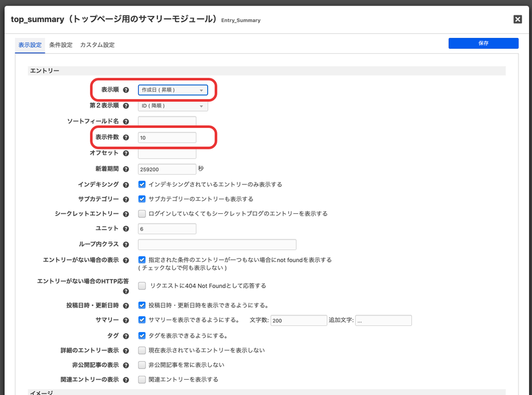Screen dimensions: 532x395
Task: Switch to the 条件設定 tab
Action: tap(62, 45)
